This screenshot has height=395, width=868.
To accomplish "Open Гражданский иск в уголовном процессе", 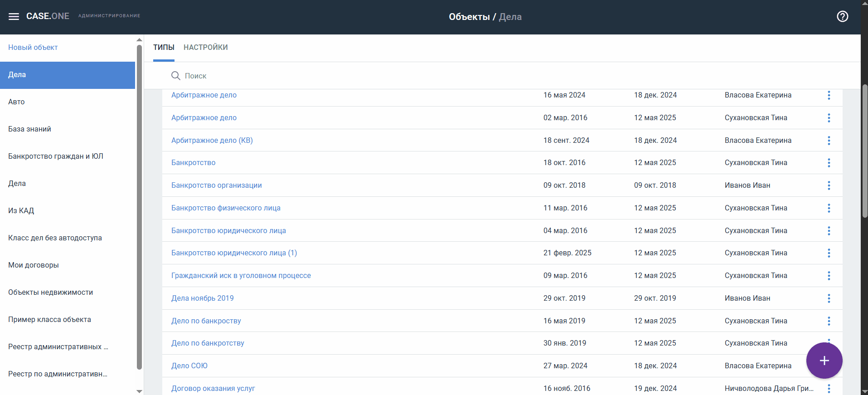I will (241, 276).
